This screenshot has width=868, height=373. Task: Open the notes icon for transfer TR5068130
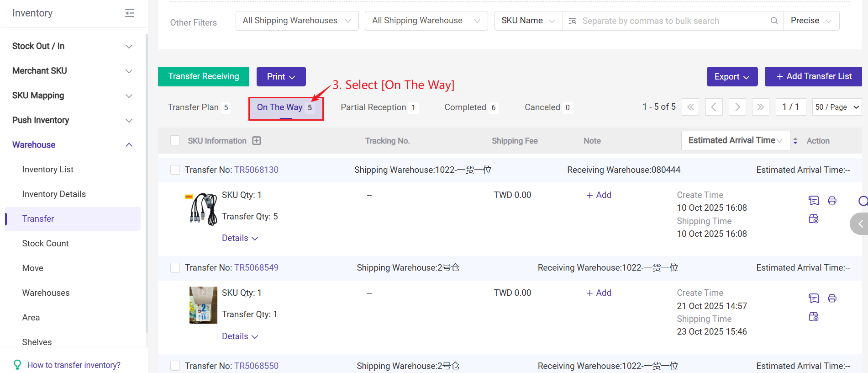[x=813, y=201]
